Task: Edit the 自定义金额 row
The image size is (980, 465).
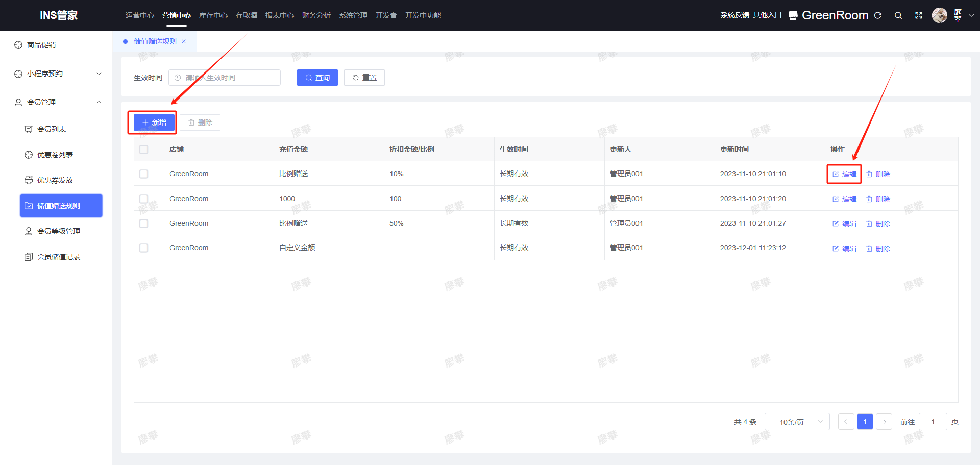Action: (x=845, y=249)
